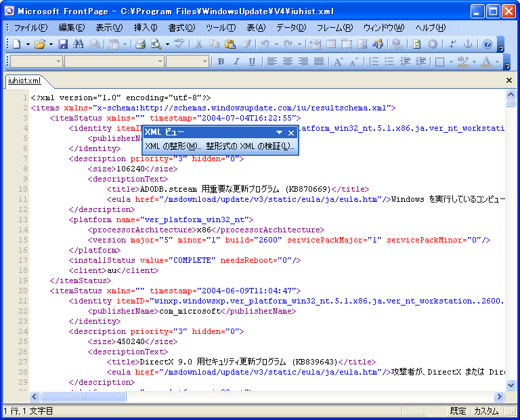Image resolution: width=520 pixels, height=420 pixels.
Task: Toggle Underline formatting
Action: 252,62
